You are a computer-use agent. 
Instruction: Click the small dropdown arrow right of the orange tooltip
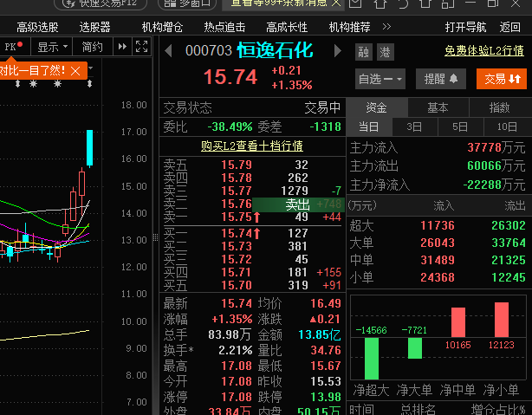point(91,68)
